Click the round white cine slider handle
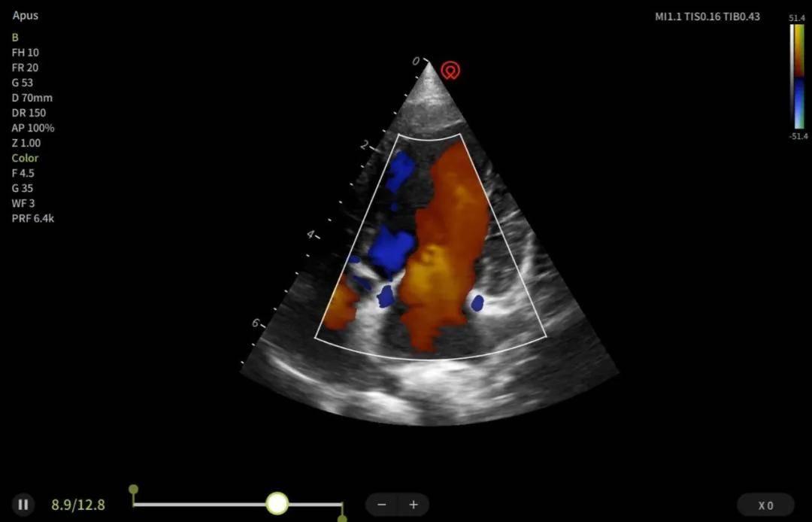The image size is (812, 522). pyautogui.click(x=277, y=503)
